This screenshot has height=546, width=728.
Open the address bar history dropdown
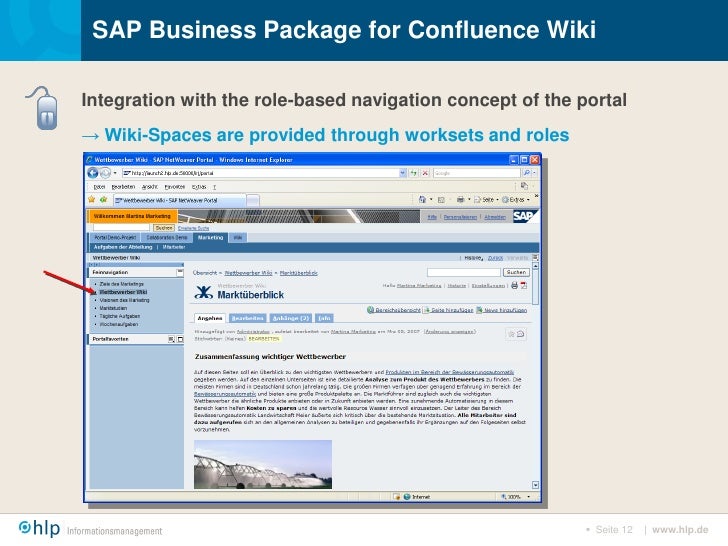403,173
